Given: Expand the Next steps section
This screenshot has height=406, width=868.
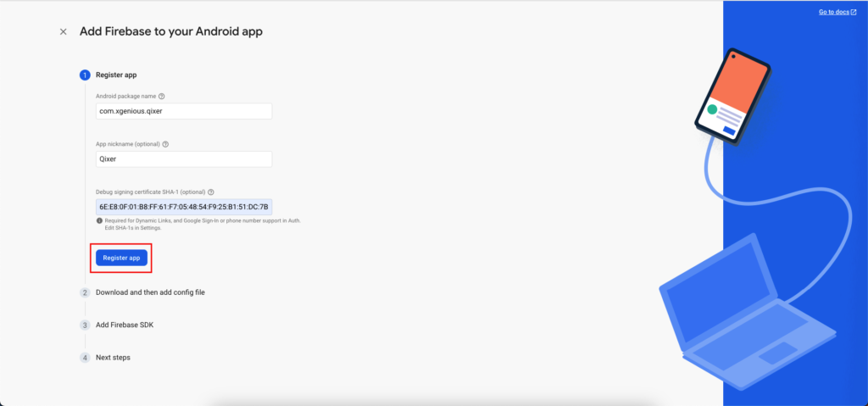Looking at the screenshot, I should [113, 357].
